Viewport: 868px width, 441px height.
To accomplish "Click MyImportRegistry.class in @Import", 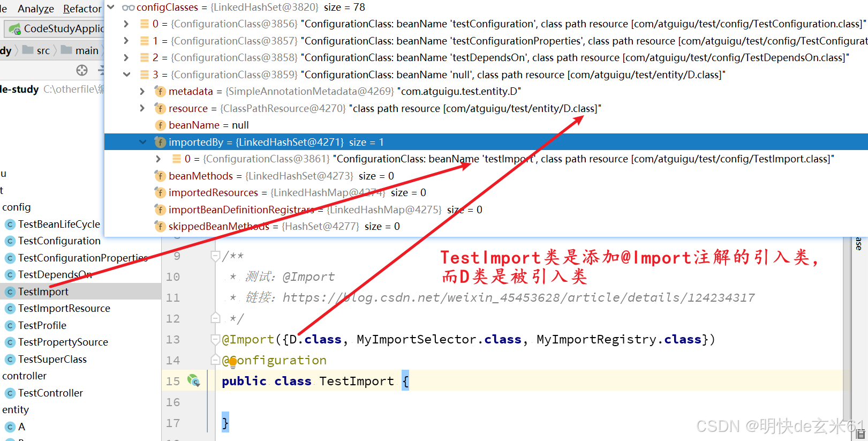I will click(x=619, y=339).
